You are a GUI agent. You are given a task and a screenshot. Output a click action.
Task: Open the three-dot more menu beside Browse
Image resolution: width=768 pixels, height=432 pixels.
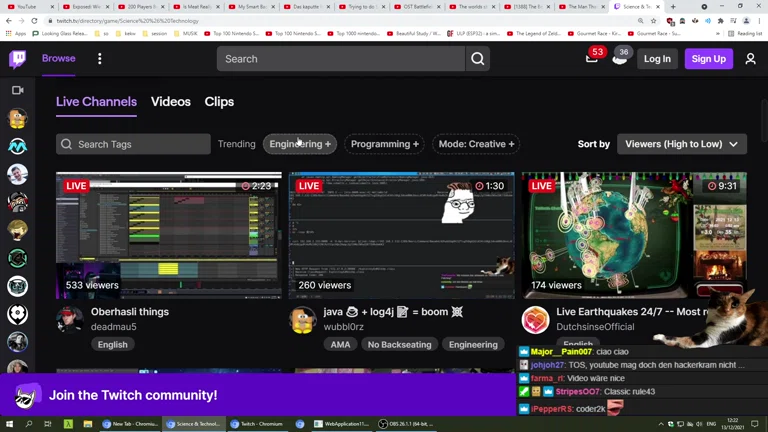99,59
